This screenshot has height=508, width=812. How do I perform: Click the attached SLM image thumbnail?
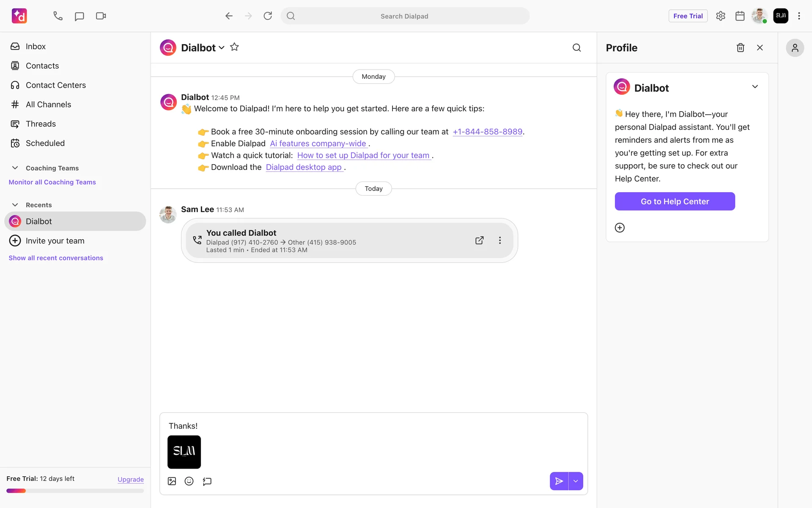pyautogui.click(x=184, y=452)
